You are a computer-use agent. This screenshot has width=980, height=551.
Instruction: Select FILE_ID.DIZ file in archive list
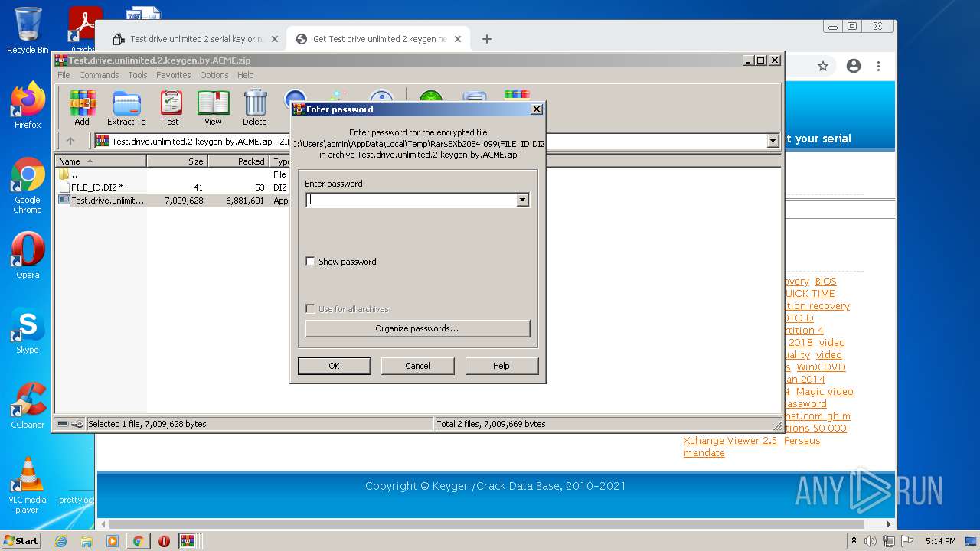coord(97,187)
